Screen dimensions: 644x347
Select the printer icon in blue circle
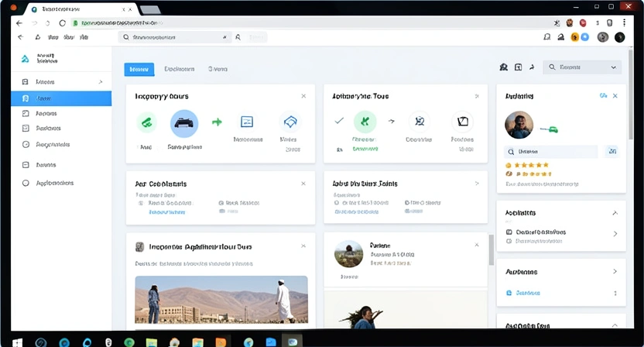184,122
